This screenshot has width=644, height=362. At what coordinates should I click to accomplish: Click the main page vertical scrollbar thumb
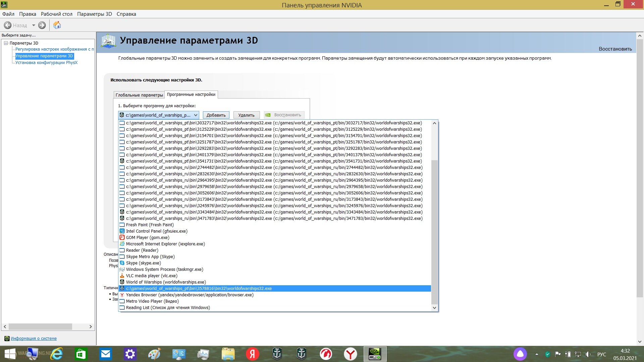pyautogui.click(x=640, y=168)
